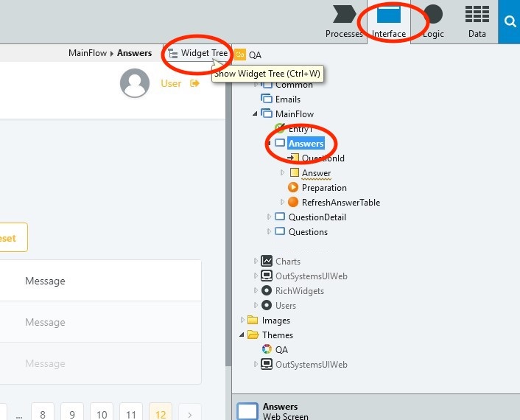Click the Preparation action icon
Viewport: 520px width, 420px height.
coord(293,187)
